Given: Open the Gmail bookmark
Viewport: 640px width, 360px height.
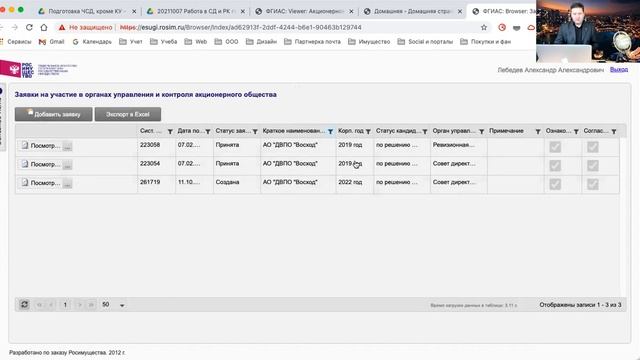Looking at the screenshot, I should pyautogui.click(x=51, y=42).
